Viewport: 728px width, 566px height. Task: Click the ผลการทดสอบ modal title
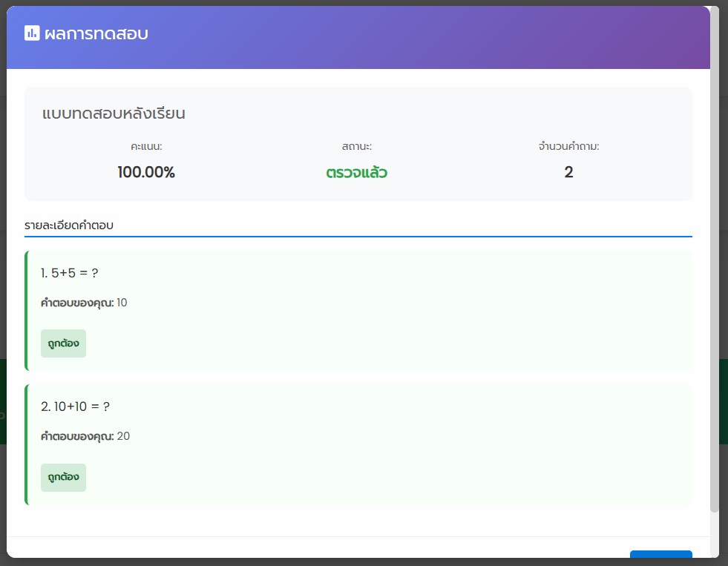(x=96, y=33)
